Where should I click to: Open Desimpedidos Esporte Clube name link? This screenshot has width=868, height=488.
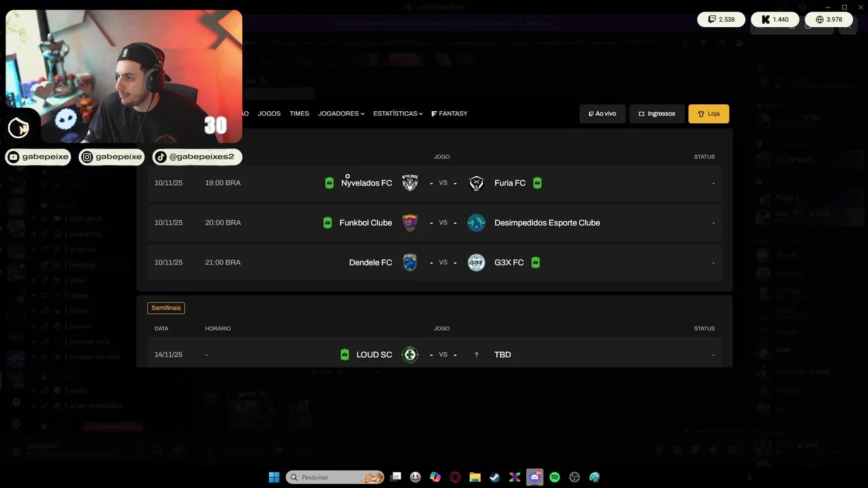coord(547,222)
